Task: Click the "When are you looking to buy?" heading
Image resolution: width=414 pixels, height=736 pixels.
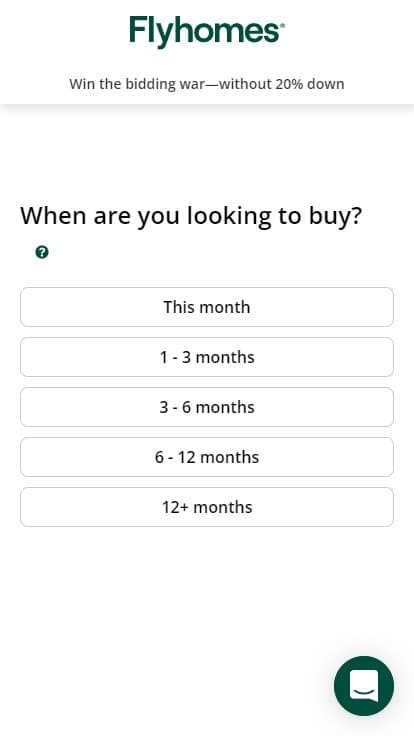Action: point(191,216)
